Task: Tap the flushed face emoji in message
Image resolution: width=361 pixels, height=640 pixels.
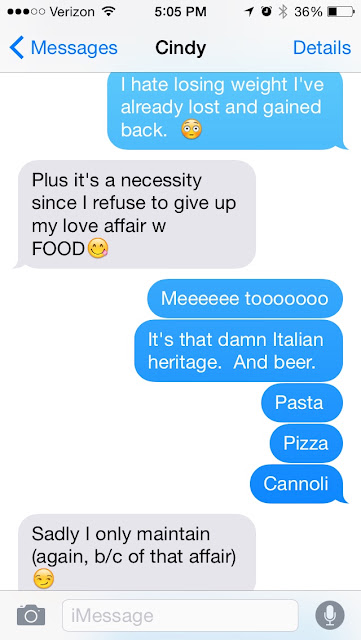Action: tap(191, 130)
